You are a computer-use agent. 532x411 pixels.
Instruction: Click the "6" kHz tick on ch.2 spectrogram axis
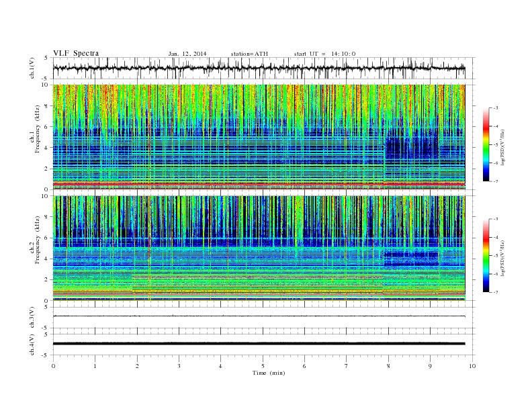46,238
